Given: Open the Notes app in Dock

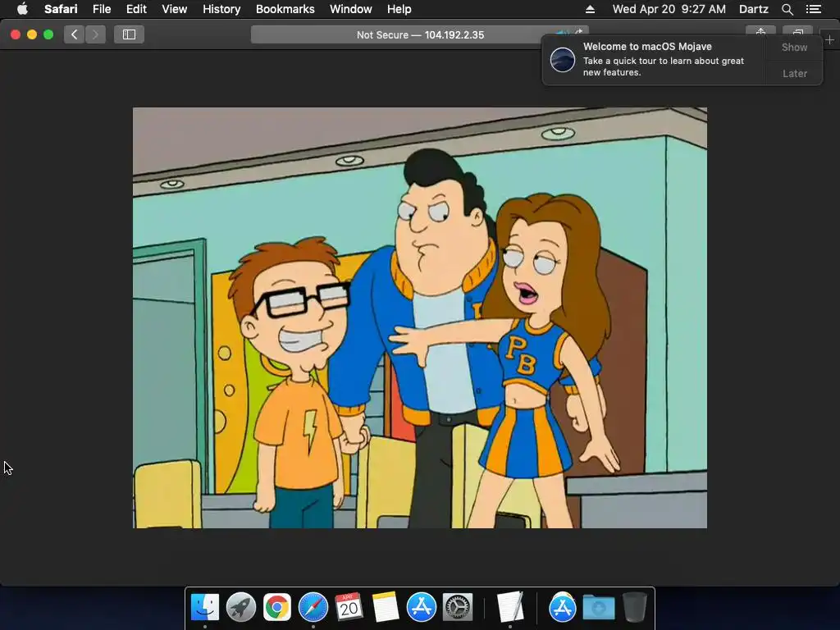Looking at the screenshot, I should pyautogui.click(x=386, y=607).
